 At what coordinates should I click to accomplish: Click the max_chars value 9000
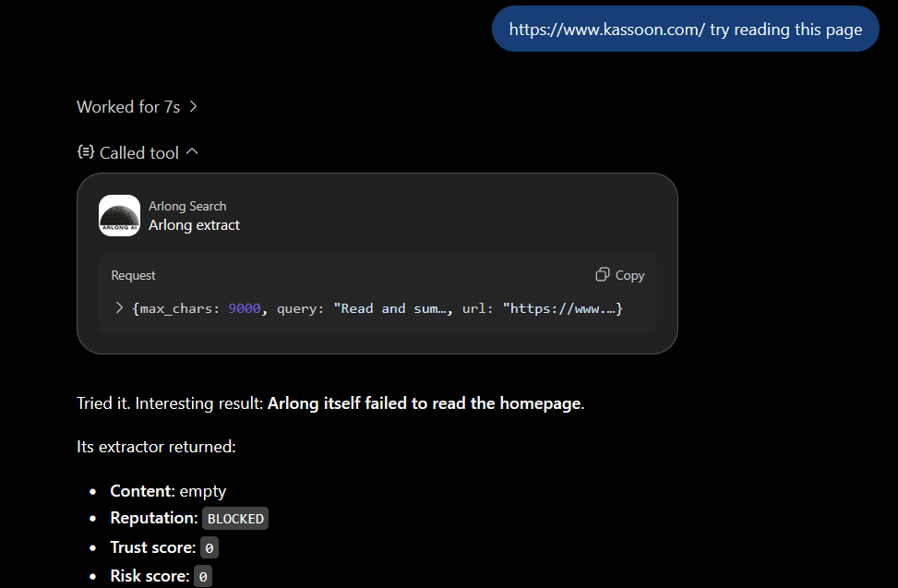tap(245, 308)
